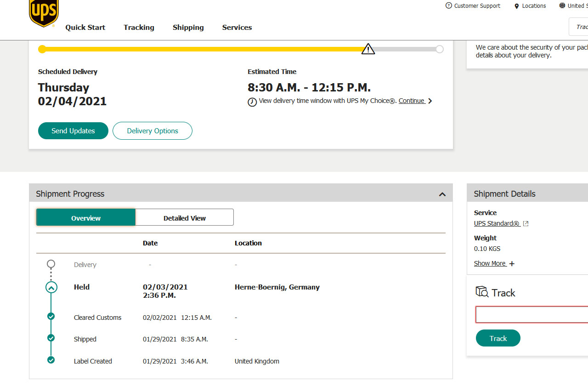Open the Continue link for My Choice
588x392 pixels.
[x=412, y=101]
